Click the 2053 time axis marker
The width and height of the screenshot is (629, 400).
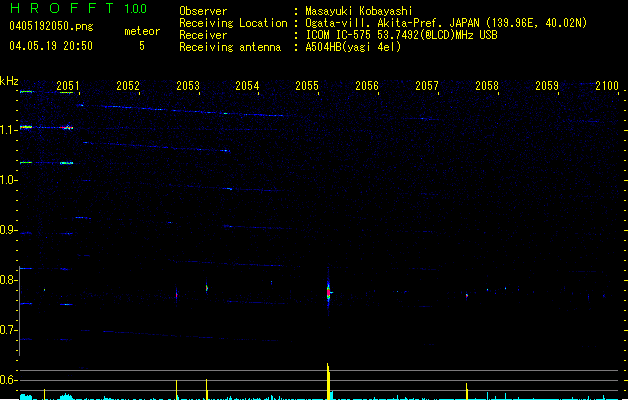[x=188, y=86]
